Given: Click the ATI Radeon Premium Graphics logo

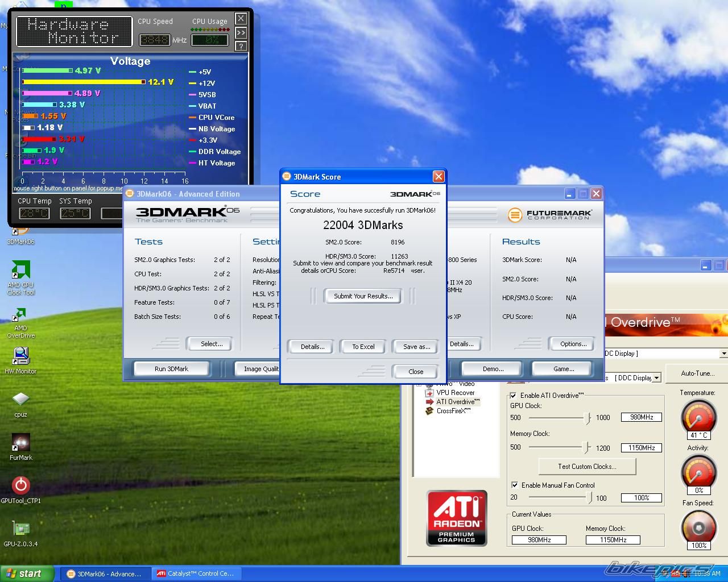Looking at the screenshot, I should pyautogui.click(x=457, y=518).
